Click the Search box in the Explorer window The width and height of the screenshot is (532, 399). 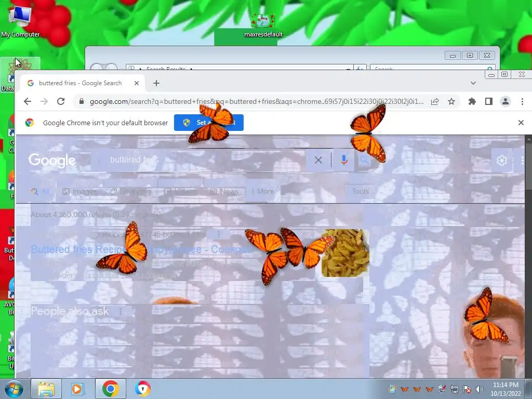click(432, 68)
